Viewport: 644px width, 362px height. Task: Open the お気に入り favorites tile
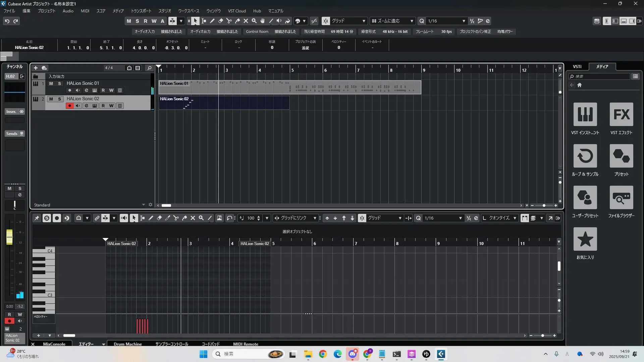(x=585, y=239)
